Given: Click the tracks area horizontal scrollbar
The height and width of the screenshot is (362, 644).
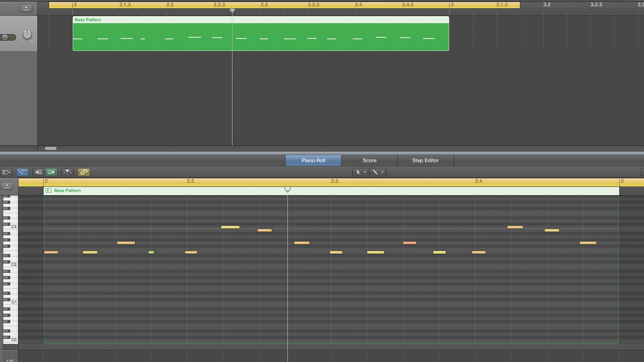Looking at the screenshot, I should click(51, 148).
